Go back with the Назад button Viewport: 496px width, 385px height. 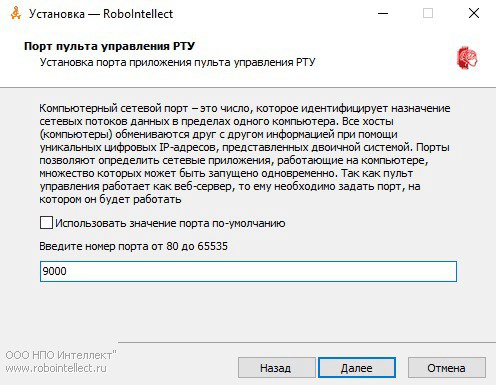(x=277, y=368)
